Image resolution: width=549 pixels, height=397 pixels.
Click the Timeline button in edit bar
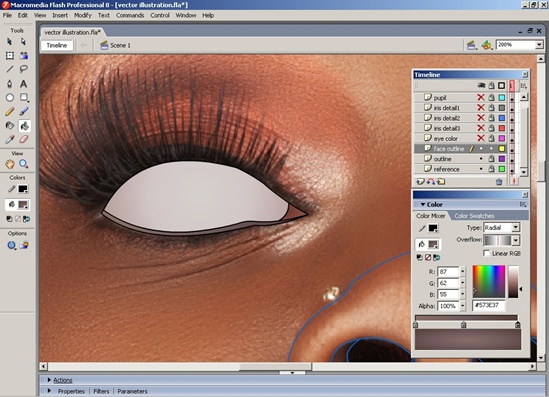57,46
